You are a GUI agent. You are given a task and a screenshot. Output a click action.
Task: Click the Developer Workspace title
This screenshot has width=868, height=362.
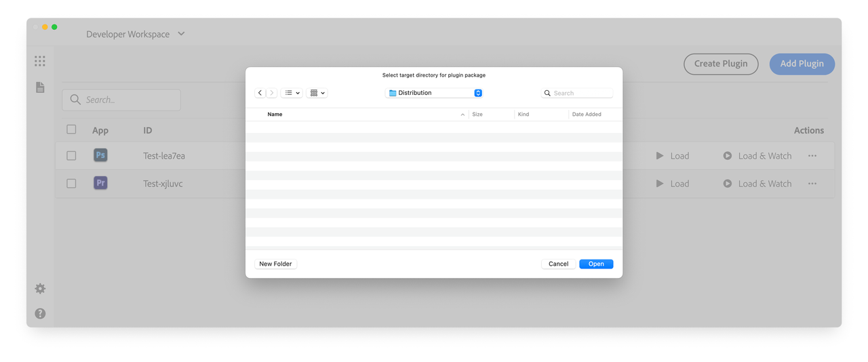tap(128, 34)
